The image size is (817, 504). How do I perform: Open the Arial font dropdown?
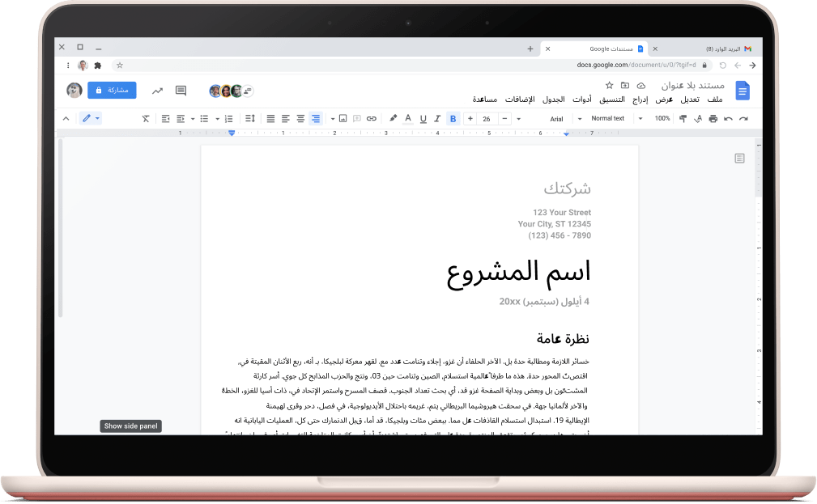542,119
